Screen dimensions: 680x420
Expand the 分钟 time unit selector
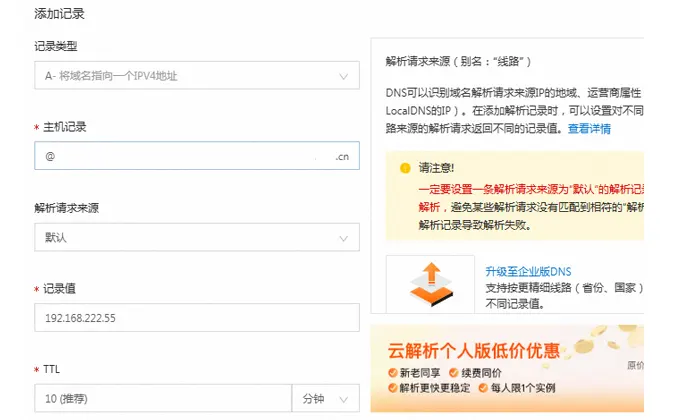327,398
